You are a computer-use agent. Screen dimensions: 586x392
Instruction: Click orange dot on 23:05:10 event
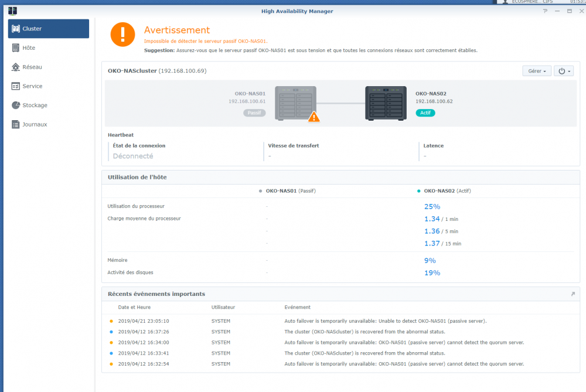point(111,321)
